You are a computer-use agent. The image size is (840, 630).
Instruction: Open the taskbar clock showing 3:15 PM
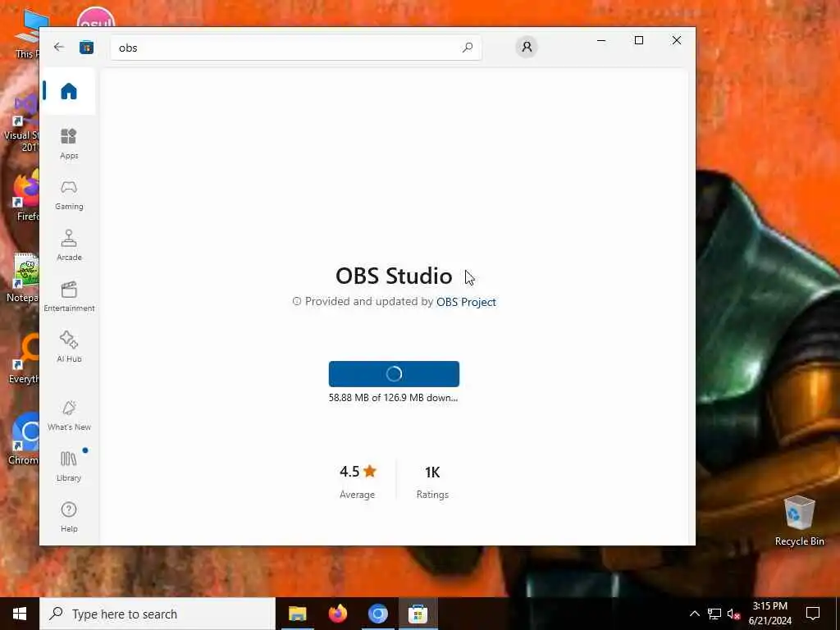tap(769, 614)
